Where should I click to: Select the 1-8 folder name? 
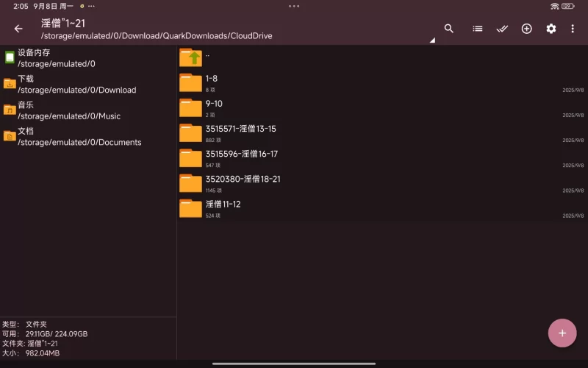point(212,79)
